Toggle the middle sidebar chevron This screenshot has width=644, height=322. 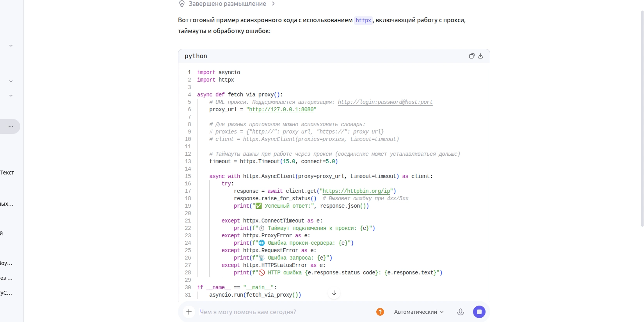(11, 81)
